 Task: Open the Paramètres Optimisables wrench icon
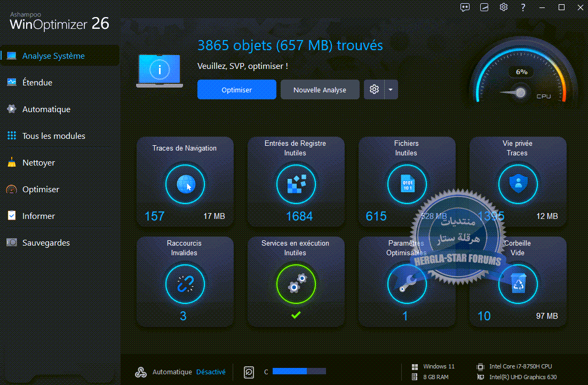point(407,284)
